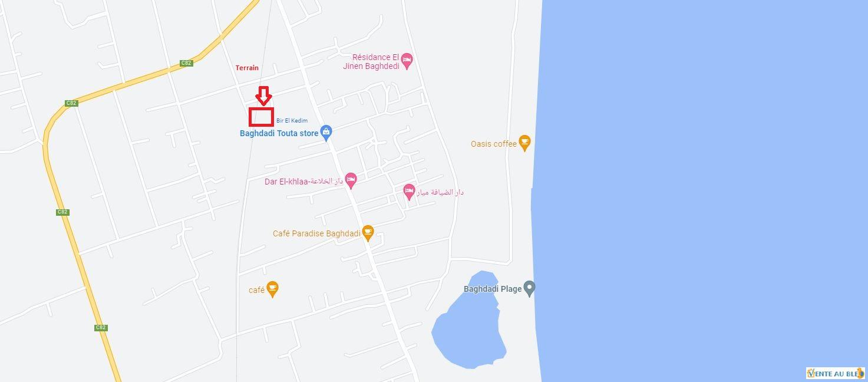Click the Terrain red label

[247, 68]
